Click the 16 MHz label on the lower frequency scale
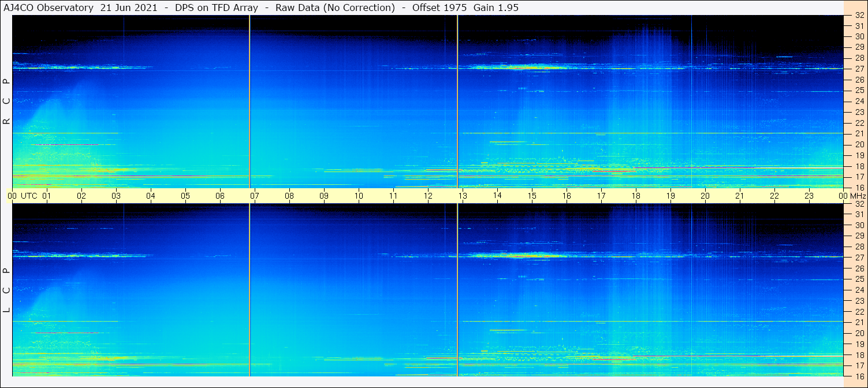The width and height of the screenshot is (868, 388). 859,376
